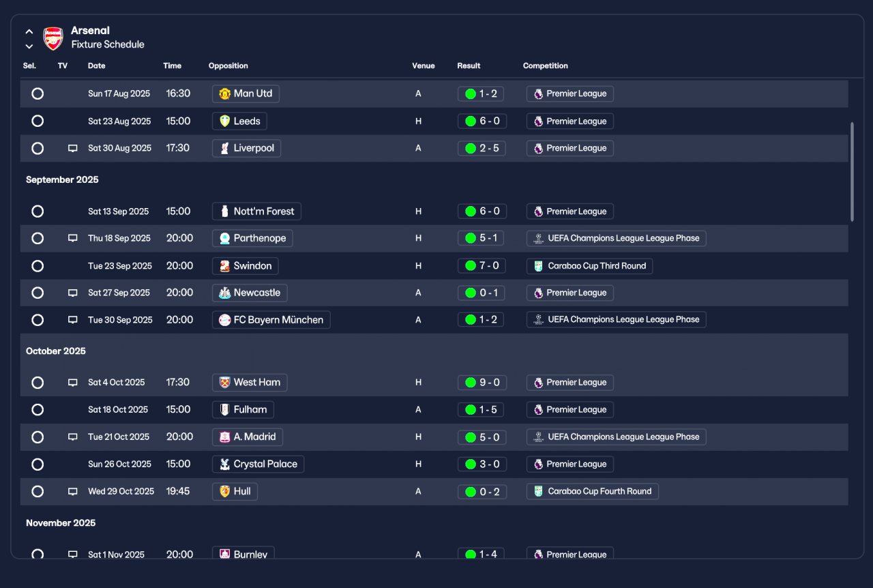873x588 pixels.
Task: Click the Liverpool club badge
Action: click(225, 149)
